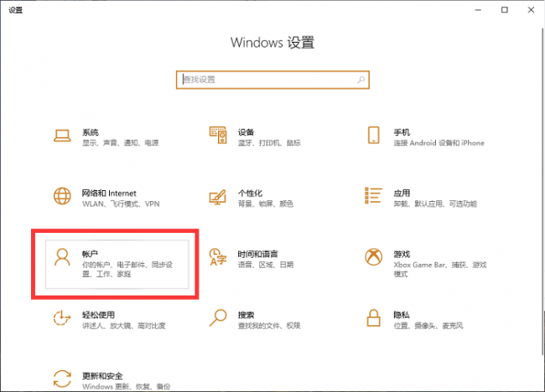Click description 查找我的文件、权限
545x392 pixels.
(269, 326)
